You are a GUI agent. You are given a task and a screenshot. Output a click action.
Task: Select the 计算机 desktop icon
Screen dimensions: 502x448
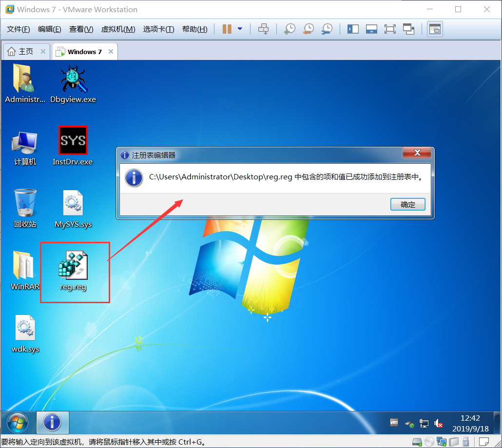[x=25, y=148]
